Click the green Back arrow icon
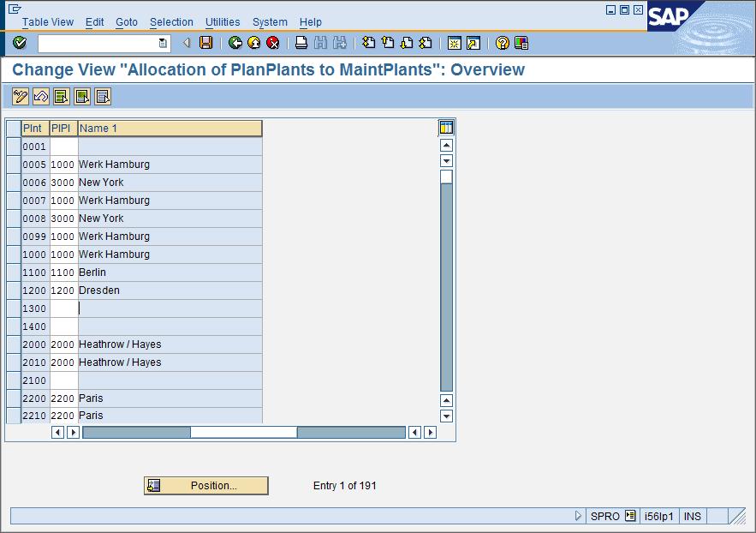756x533 pixels. [x=235, y=43]
